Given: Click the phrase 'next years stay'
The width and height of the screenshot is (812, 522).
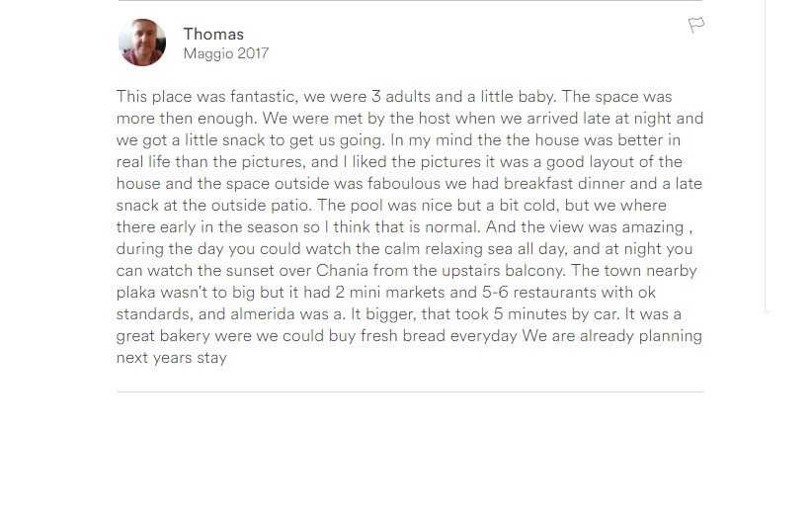Looking at the screenshot, I should click(x=172, y=358).
